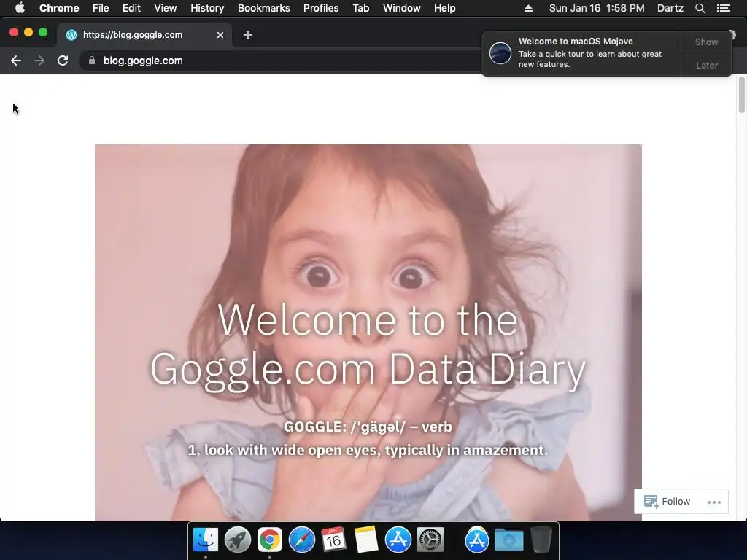
Task: Click the GOGGLE pronunciation verb line
Action: click(368, 427)
